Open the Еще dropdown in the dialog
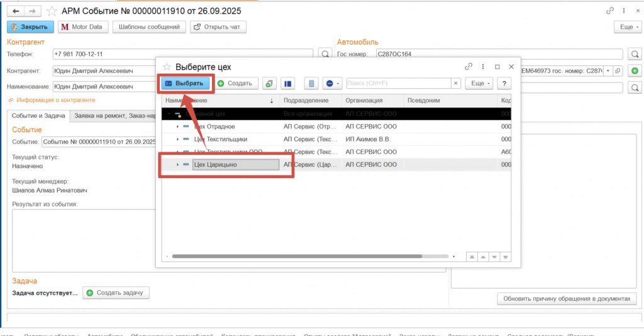This screenshot has height=336, width=644. 481,83
